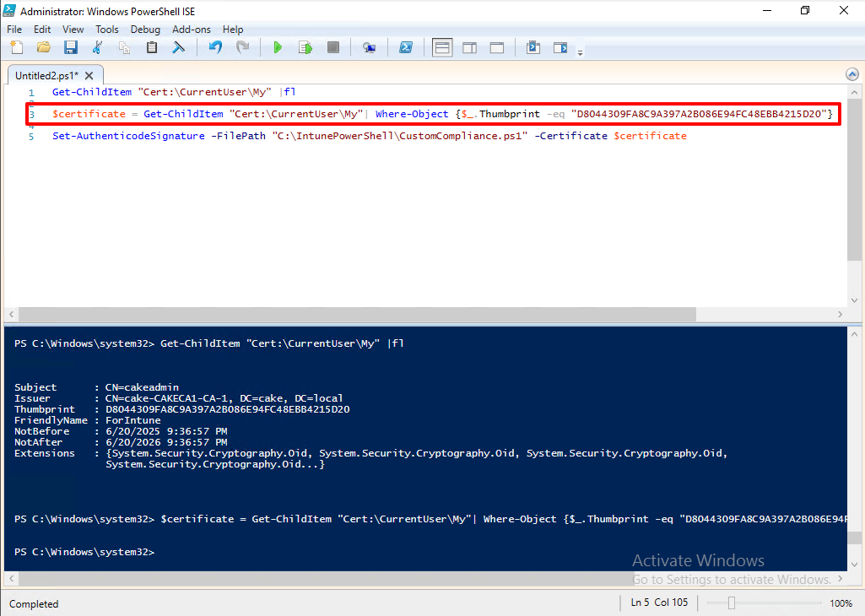Click the NotAfter date in console
Viewport: 865px width, 616px height.
pos(166,442)
